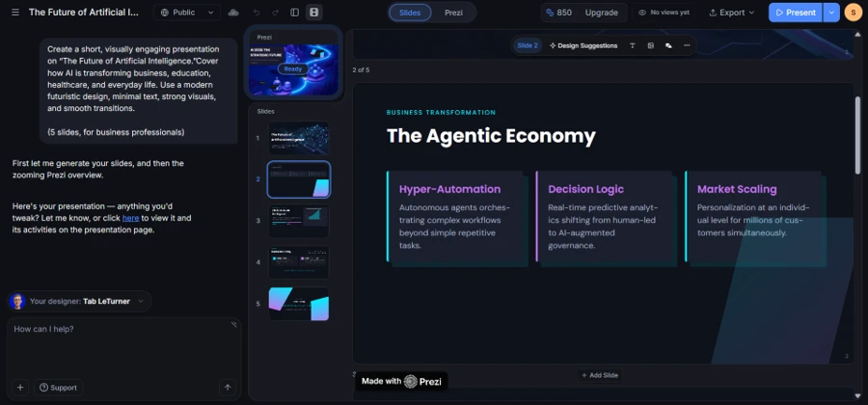Click the undo arrow icon
The image size is (868, 405).
257,13
